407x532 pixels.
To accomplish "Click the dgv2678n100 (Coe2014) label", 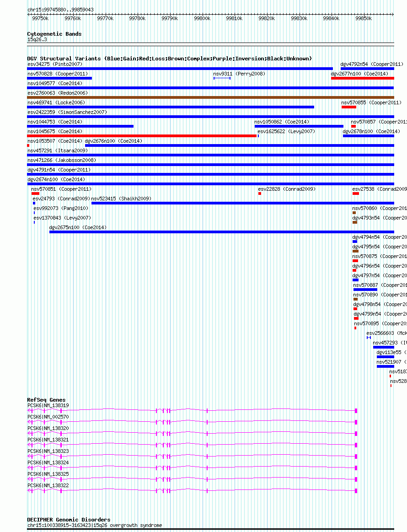I will 371,131.
